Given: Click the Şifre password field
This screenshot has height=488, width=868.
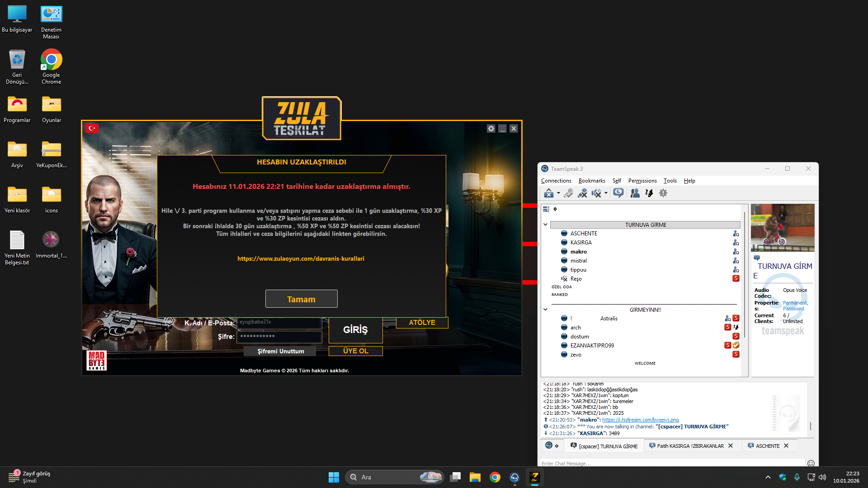Looking at the screenshot, I should tap(279, 337).
